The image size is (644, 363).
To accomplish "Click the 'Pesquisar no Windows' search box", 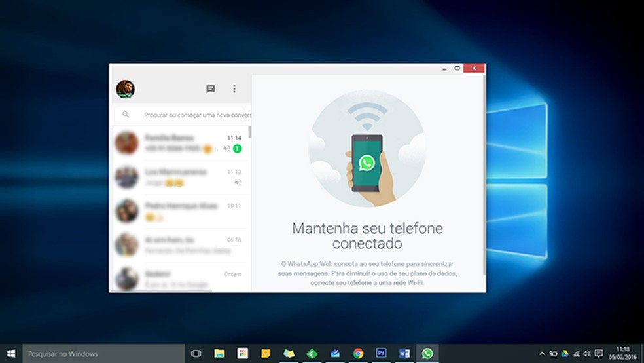I will (x=103, y=354).
